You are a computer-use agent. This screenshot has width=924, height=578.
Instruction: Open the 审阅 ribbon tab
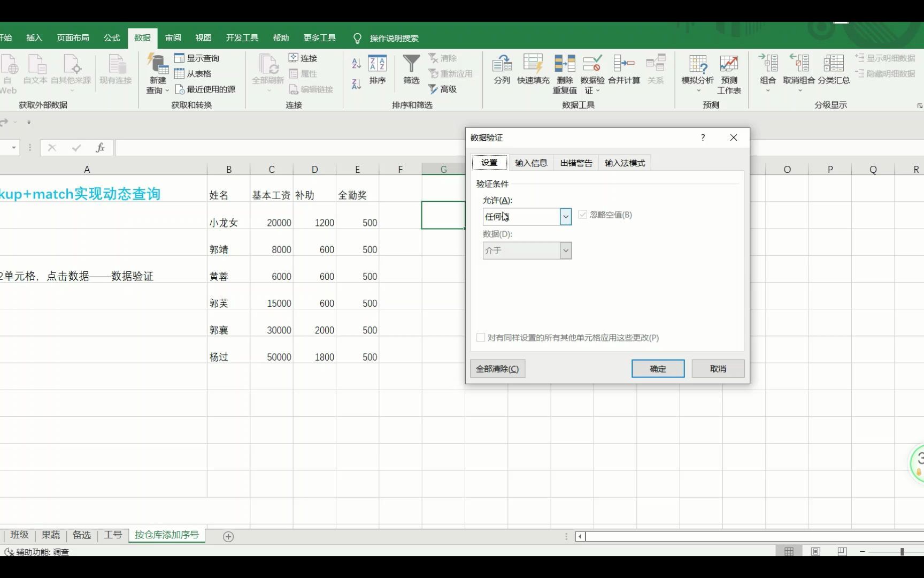172,37
